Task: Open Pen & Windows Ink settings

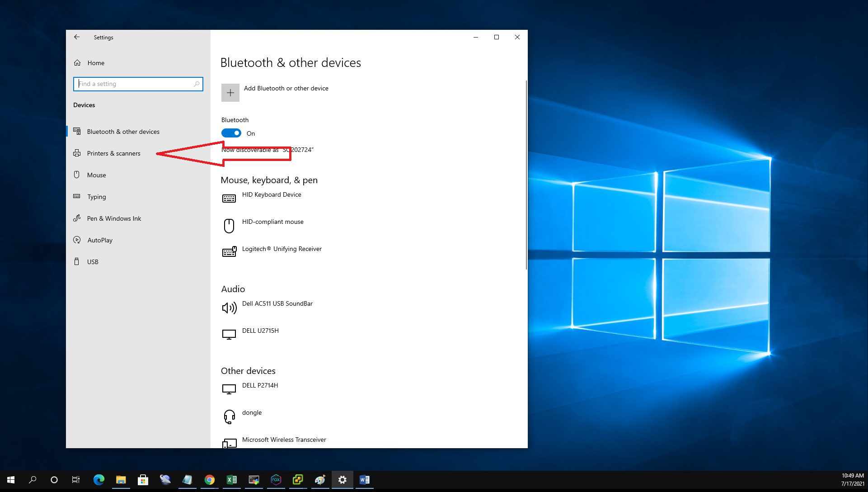Action: click(x=114, y=218)
